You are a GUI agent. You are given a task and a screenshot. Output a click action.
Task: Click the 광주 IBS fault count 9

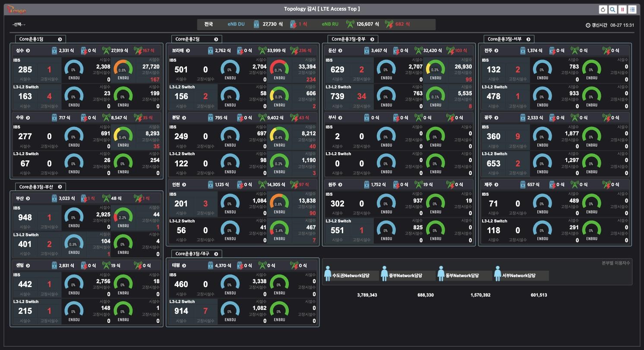[518, 137]
